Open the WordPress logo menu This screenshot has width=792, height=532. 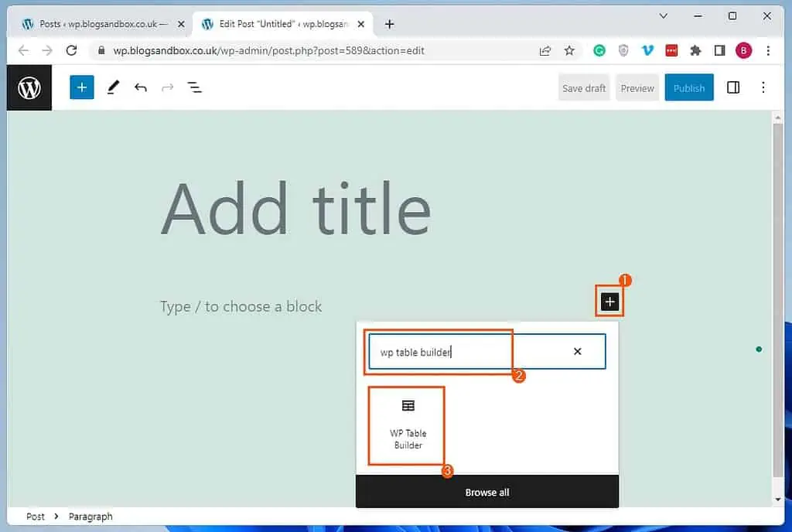pyautogui.click(x=29, y=88)
